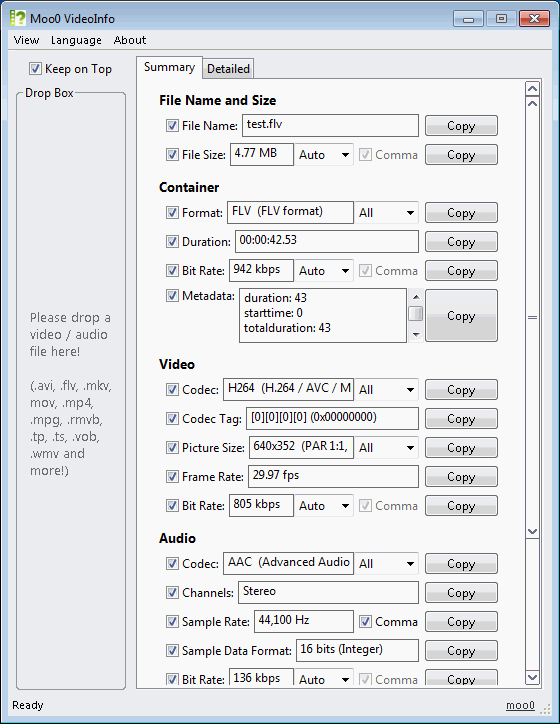Open the Language menu

coord(76,40)
